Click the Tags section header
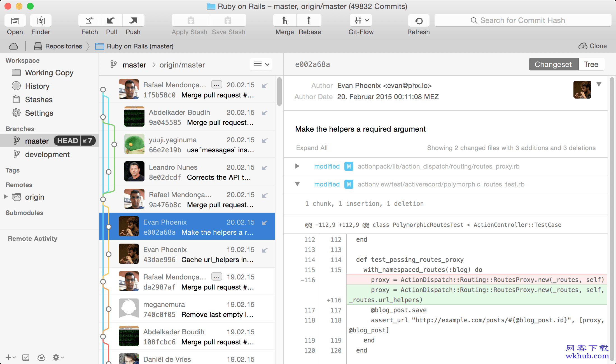Image resolution: width=616 pixels, height=364 pixels. 13,170
